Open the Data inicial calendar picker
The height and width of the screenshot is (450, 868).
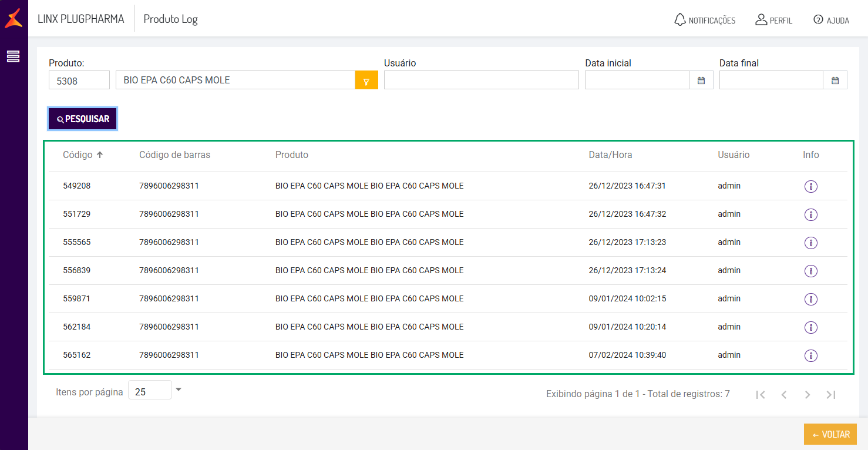(701, 80)
